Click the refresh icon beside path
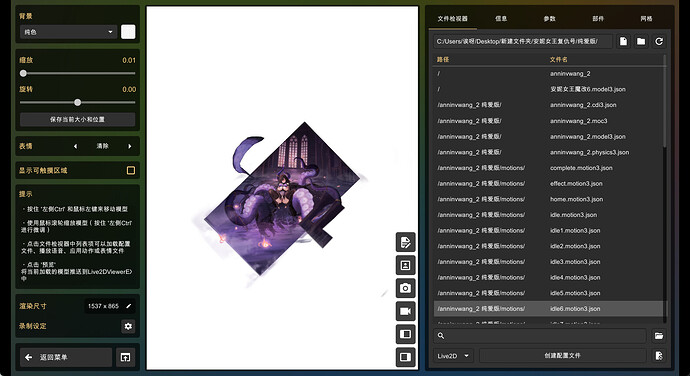690x376 pixels. (x=659, y=41)
